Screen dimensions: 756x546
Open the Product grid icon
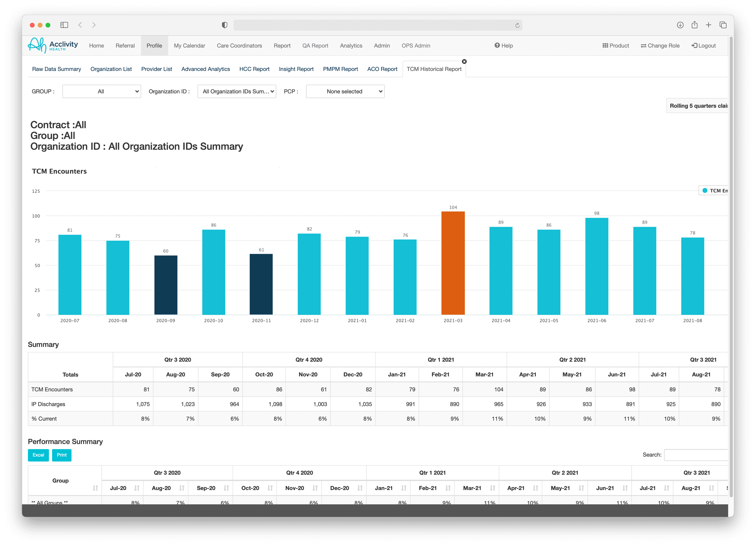click(x=606, y=45)
